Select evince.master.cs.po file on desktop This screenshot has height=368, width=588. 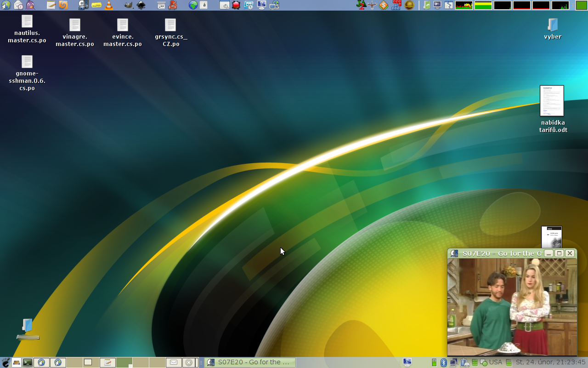123,33
